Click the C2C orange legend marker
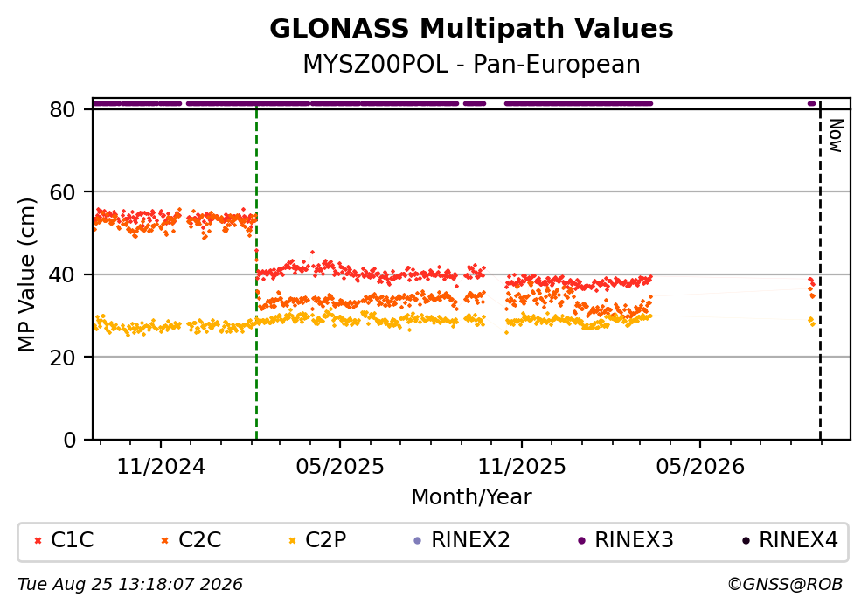 coord(164,541)
